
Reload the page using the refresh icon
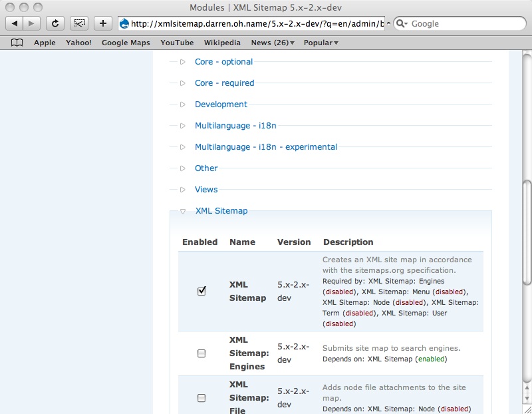pos(55,23)
